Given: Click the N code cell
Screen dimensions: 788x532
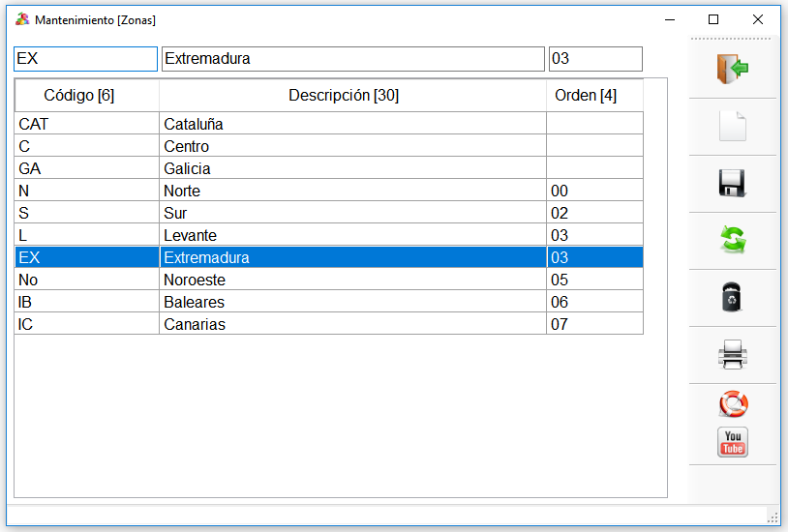Looking at the screenshot, I should [87, 191].
